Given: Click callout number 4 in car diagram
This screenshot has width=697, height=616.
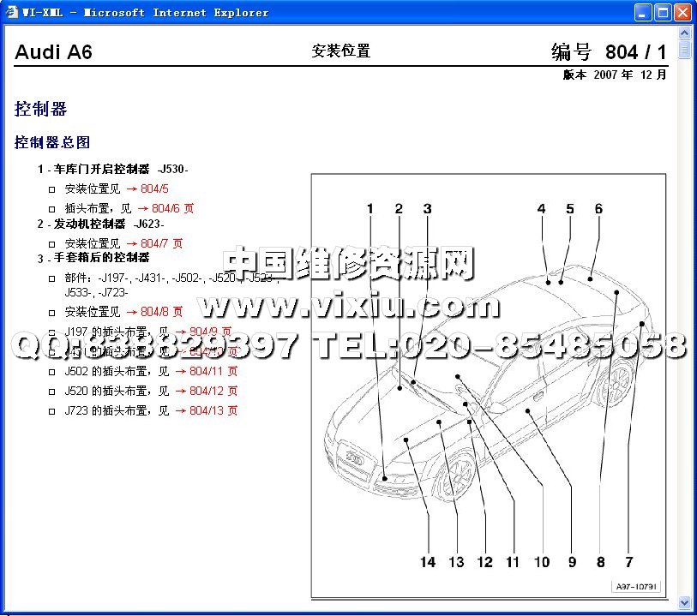Looking at the screenshot, I should pos(541,209).
